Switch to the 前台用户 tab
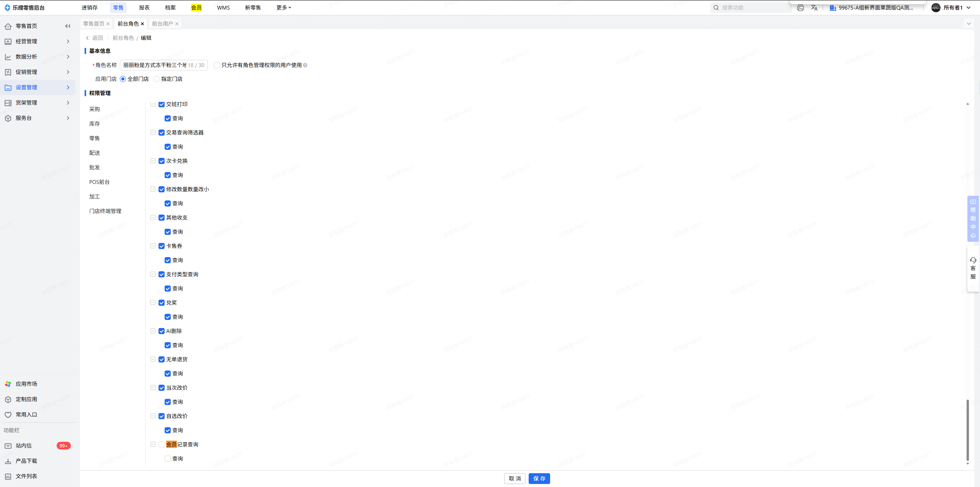Image resolution: width=980 pixels, height=487 pixels. coord(162,24)
